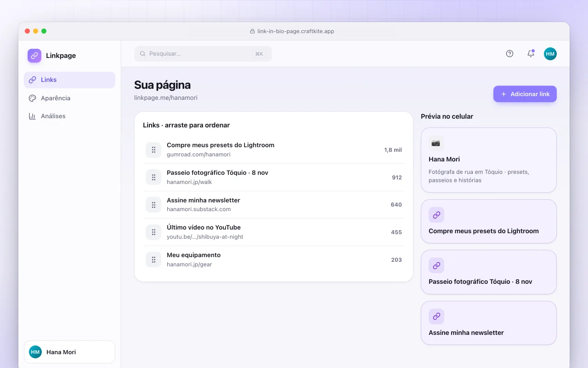Select the Meu equipamento link title
588x368 pixels.
(x=193, y=255)
